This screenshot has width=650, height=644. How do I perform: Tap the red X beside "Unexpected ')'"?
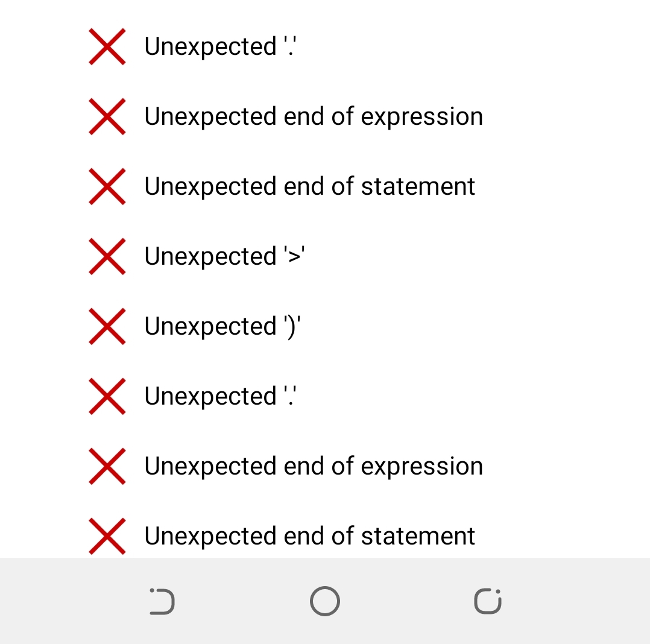(x=107, y=326)
